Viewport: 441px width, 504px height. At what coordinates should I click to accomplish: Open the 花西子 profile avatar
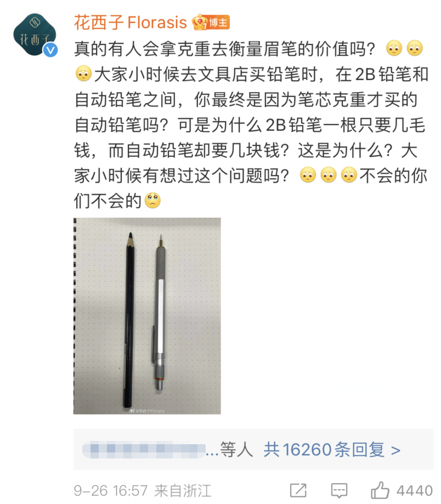tap(35, 35)
